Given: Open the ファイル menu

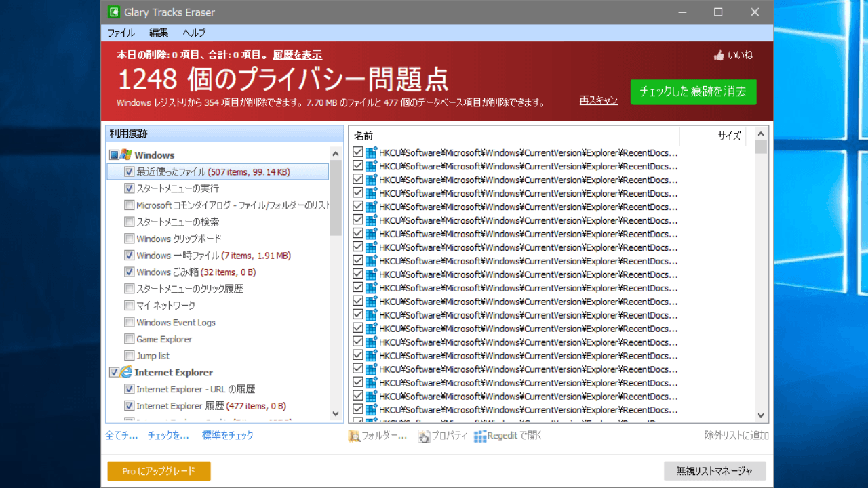Looking at the screenshot, I should pyautogui.click(x=121, y=33).
